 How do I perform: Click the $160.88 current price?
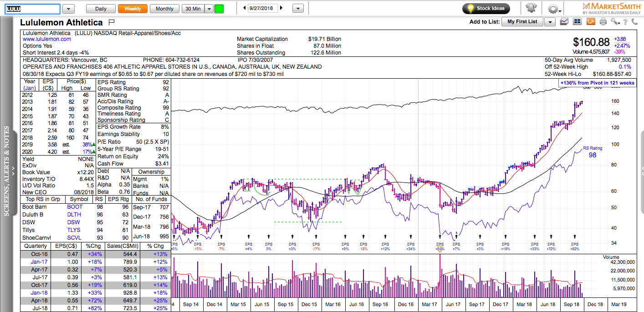(592, 42)
